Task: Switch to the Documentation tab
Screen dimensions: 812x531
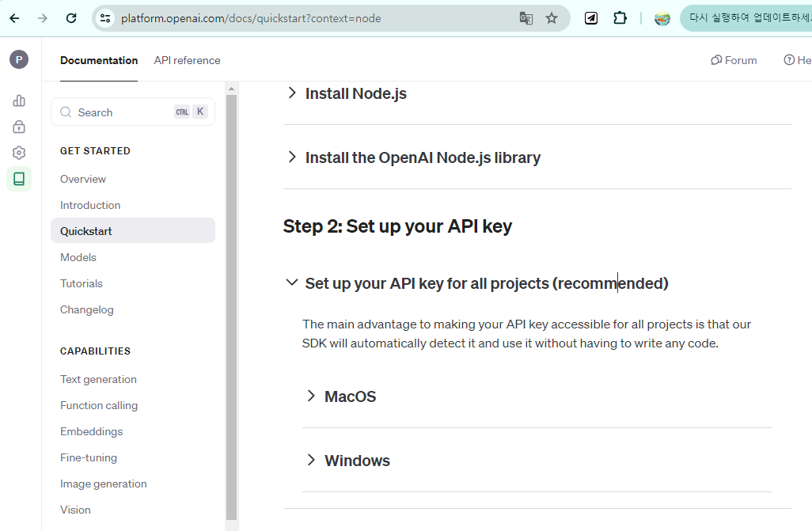Action: click(x=99, y=61)
